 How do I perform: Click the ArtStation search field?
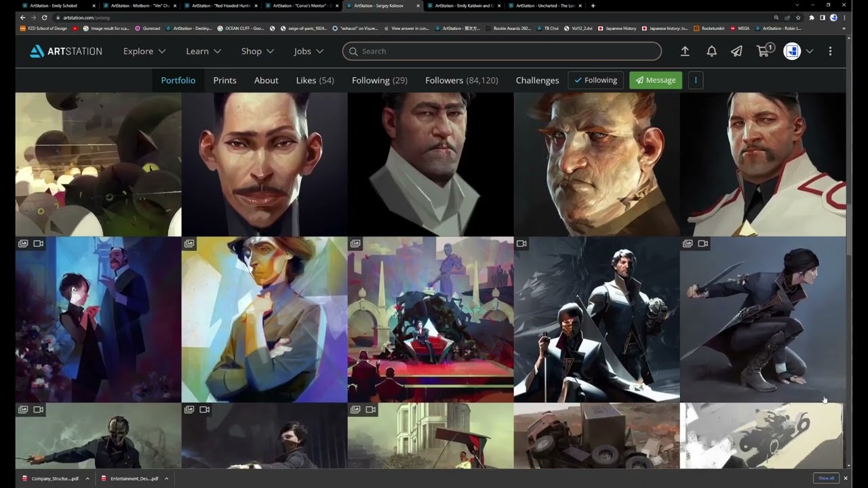[x=502, y=51]
